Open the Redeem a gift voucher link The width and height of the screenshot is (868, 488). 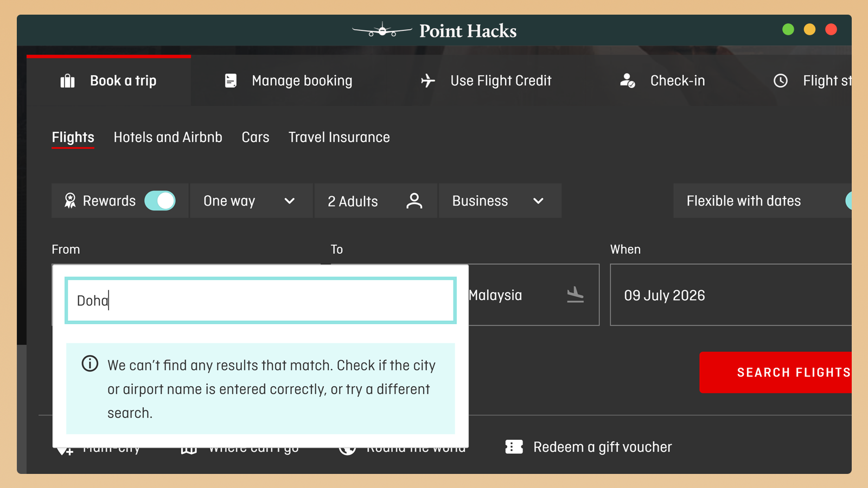[x=602, y=447]
